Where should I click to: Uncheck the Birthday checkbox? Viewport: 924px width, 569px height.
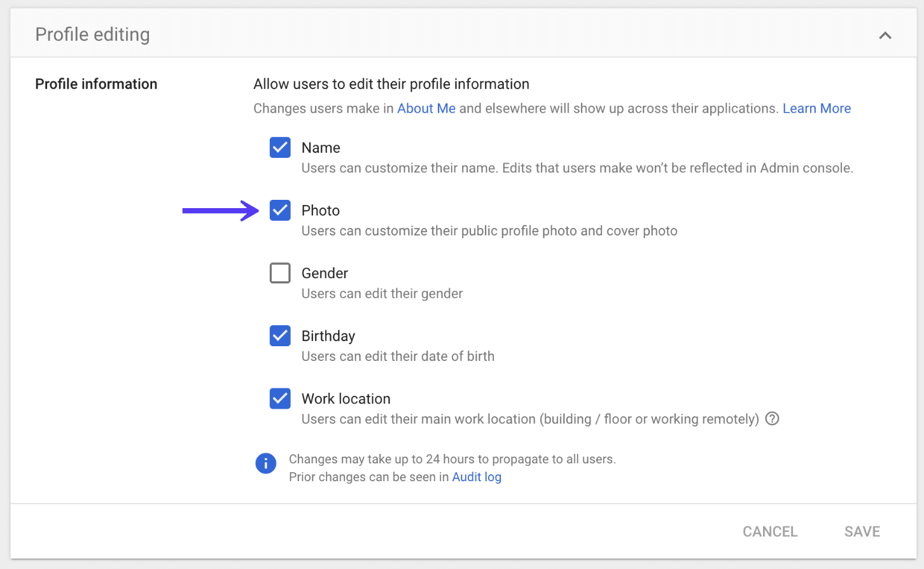280,335
